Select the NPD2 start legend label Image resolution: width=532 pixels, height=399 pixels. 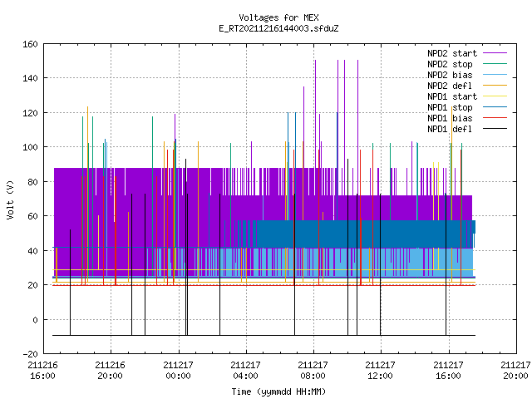point(452,53)
